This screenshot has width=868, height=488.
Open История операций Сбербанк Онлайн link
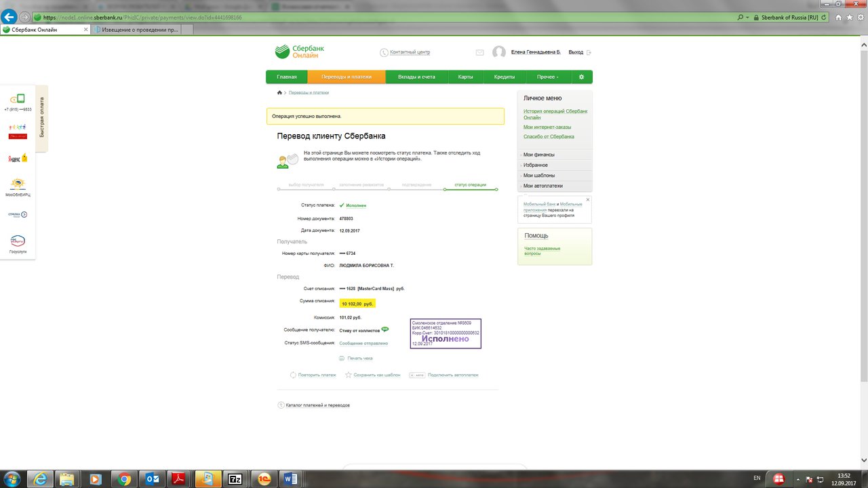click(x=555, y=114)
